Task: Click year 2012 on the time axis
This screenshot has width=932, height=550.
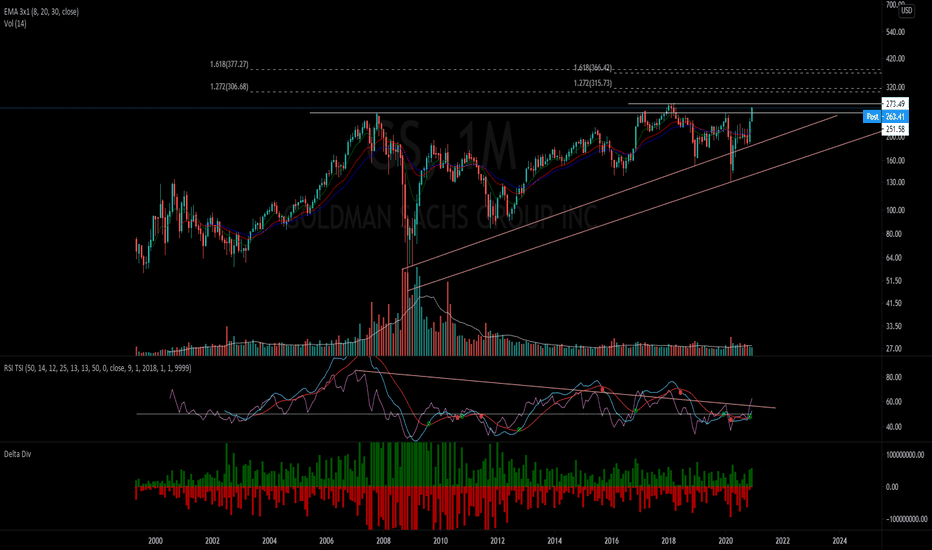Action: [498, 540]
